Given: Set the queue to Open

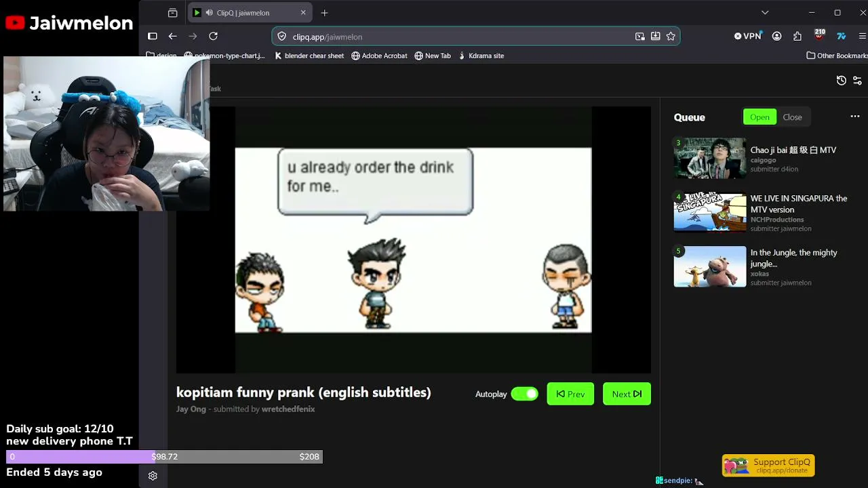Looking at the screenshot, I should pos(759,117).
